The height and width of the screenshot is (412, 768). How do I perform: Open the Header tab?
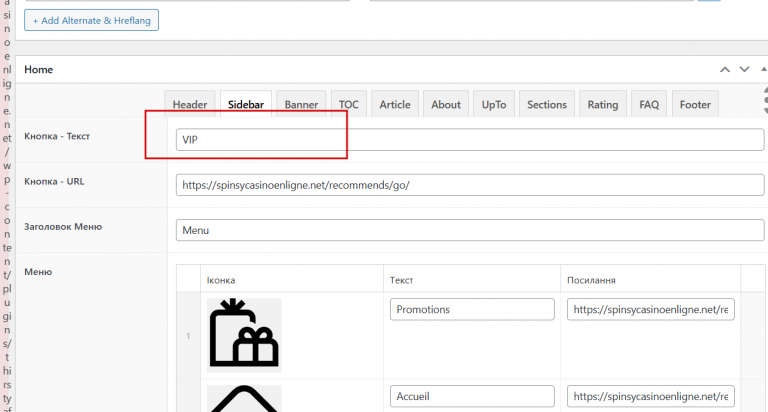tap(190, 104)
